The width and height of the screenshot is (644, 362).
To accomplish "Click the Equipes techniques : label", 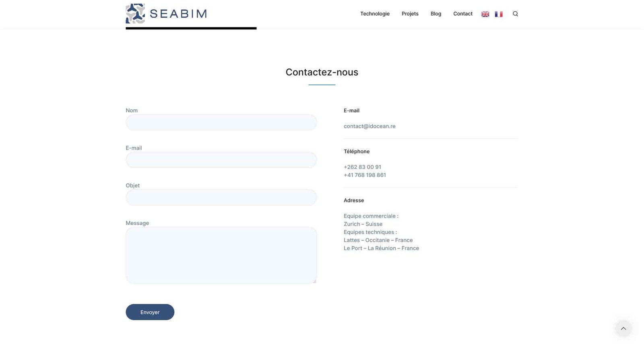I will pos(370,232).
